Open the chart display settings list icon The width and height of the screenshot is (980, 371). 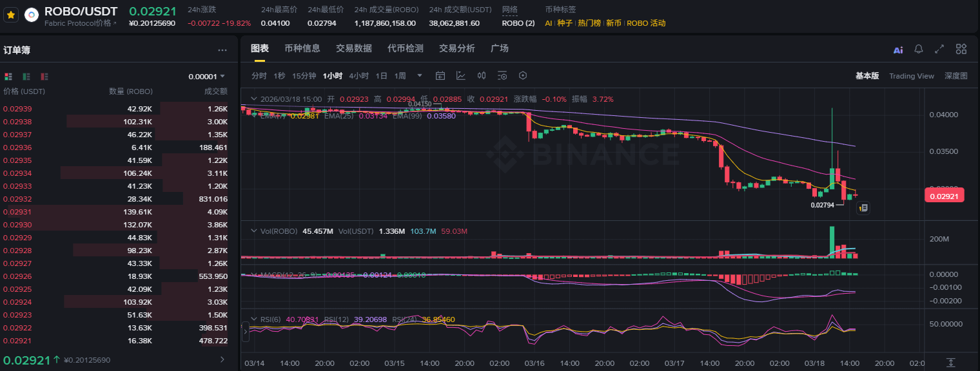click(x=502, y=76)
